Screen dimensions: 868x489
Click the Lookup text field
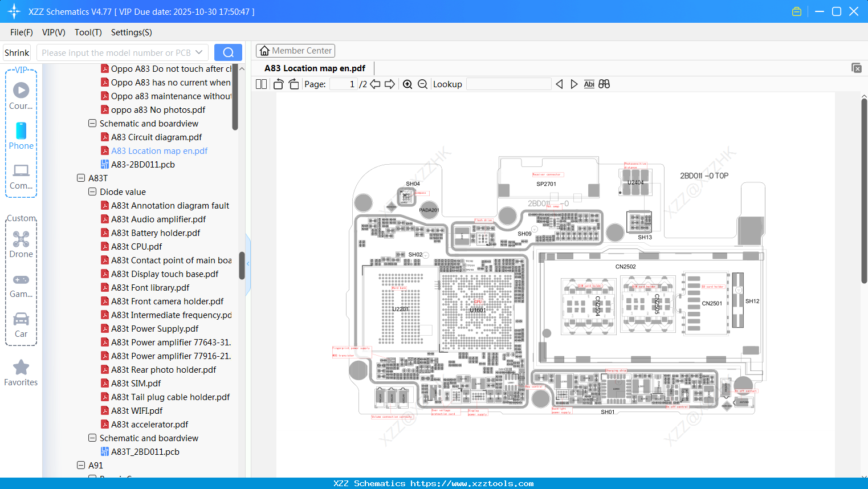[x=509, y=84]
